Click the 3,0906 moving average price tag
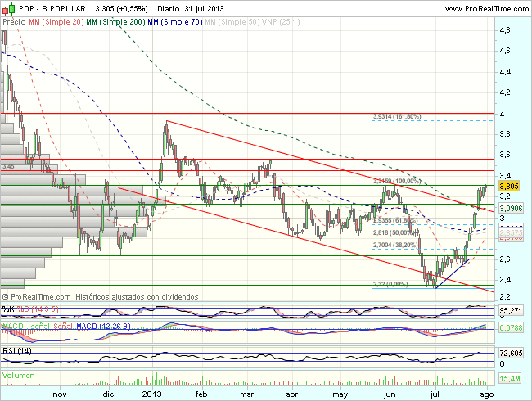The width and height of the screenshot is (532, 401). coord(512,210)
